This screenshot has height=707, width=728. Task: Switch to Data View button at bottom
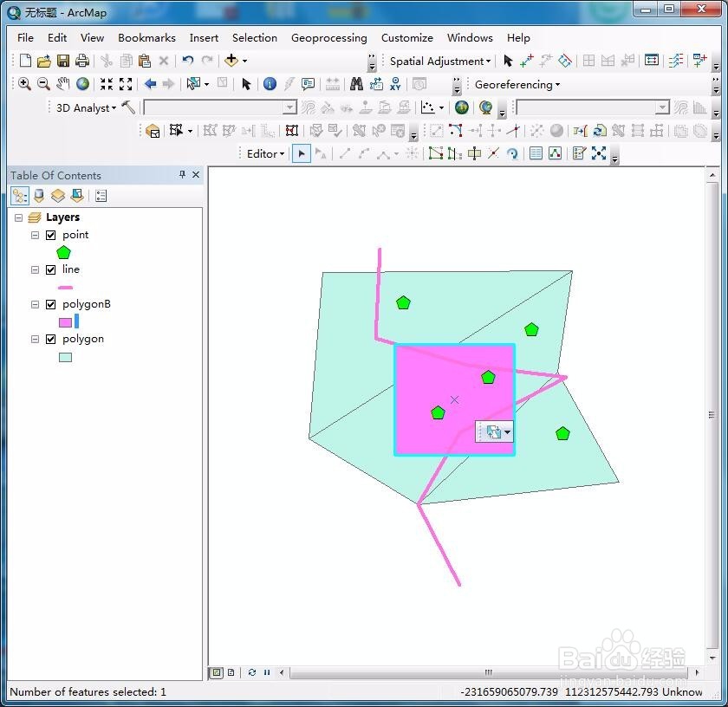click(217, 672)
